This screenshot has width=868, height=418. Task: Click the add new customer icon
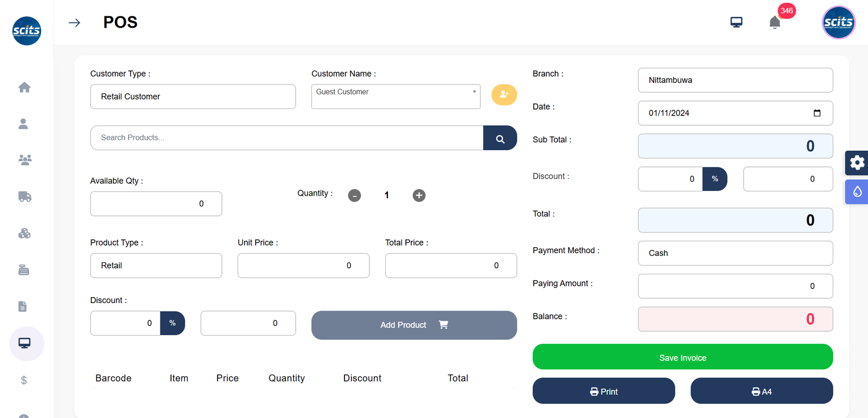click(504, 95)
